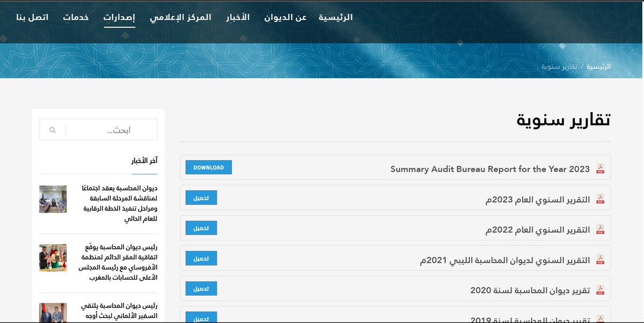The image size is (644, 323).
Task: Click PDF icon beside تقرير الليبي 2021م
Action: pyautogui.click(x=600, y=260)
